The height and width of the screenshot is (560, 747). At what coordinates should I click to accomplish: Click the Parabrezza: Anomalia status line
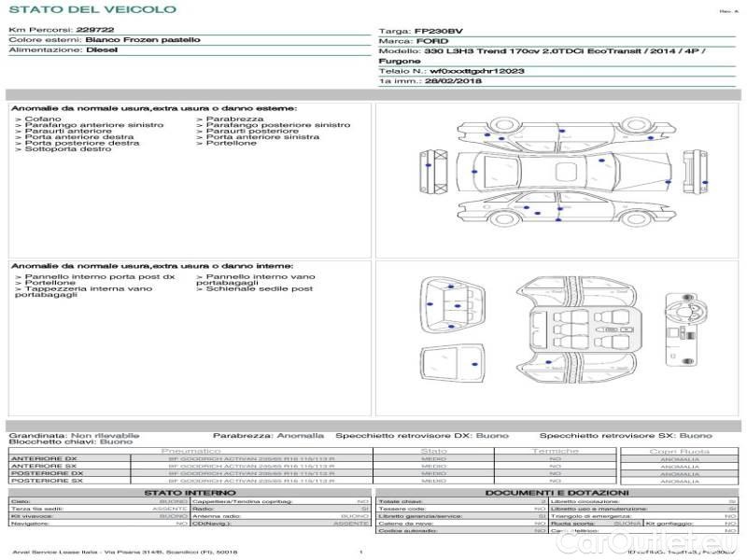tap(268, 435)
